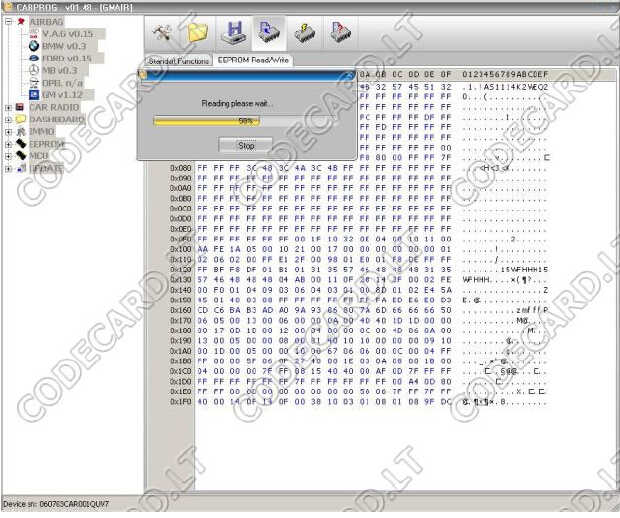Select the AIRBAG tree label

click(x=46, y=21)
